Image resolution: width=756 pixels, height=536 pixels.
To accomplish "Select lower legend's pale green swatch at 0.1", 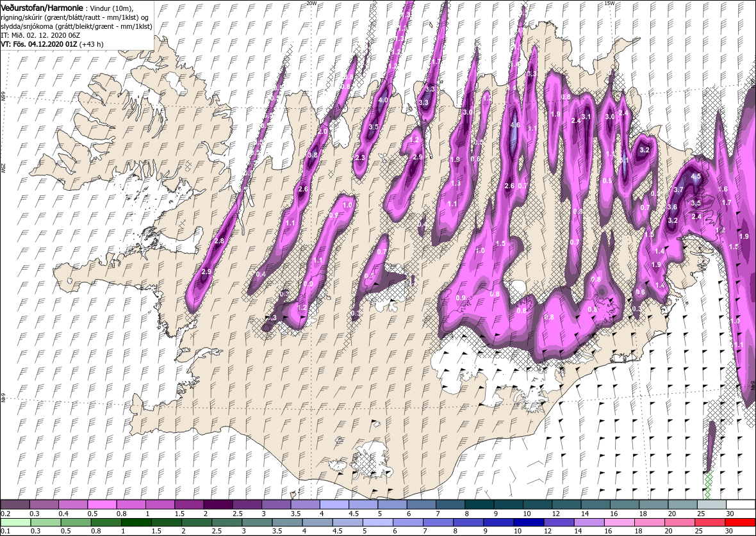I will [x=16, y=523].
